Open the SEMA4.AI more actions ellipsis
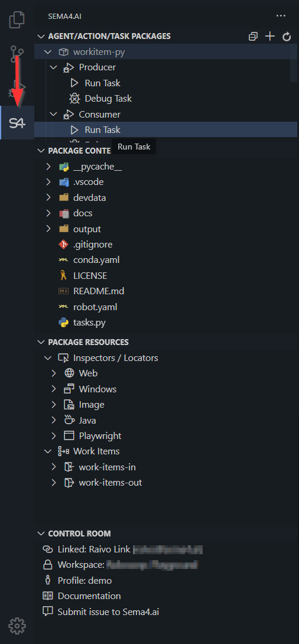Screen dimensions: 299x644 281,15
